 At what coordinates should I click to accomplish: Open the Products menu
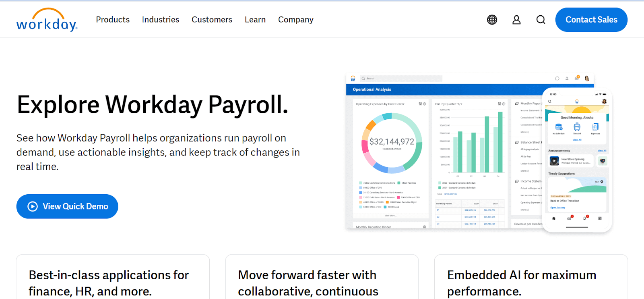coord(113,20)
